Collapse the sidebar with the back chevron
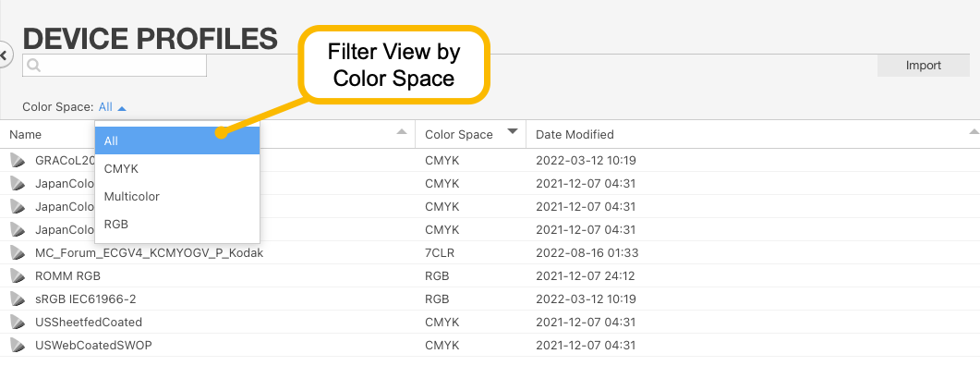The width and height of the screenshot is (980, 366). coord(4,55)
